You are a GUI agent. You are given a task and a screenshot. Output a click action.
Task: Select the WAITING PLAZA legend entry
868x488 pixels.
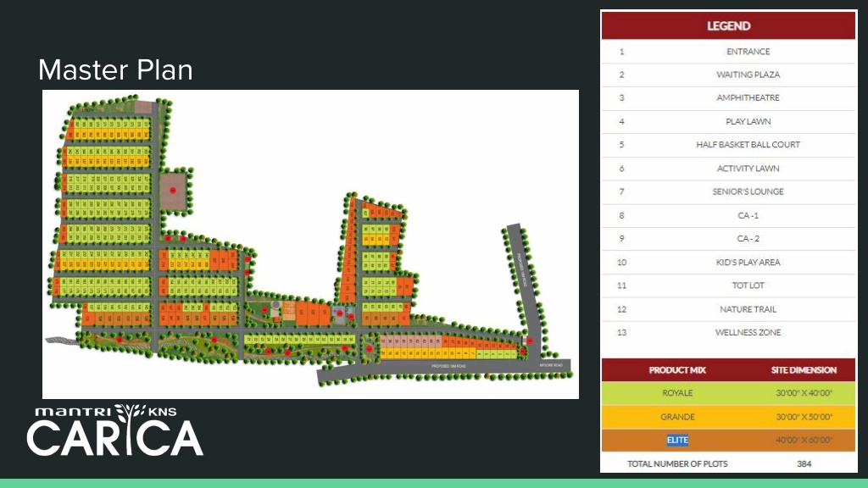coord(748,75)
